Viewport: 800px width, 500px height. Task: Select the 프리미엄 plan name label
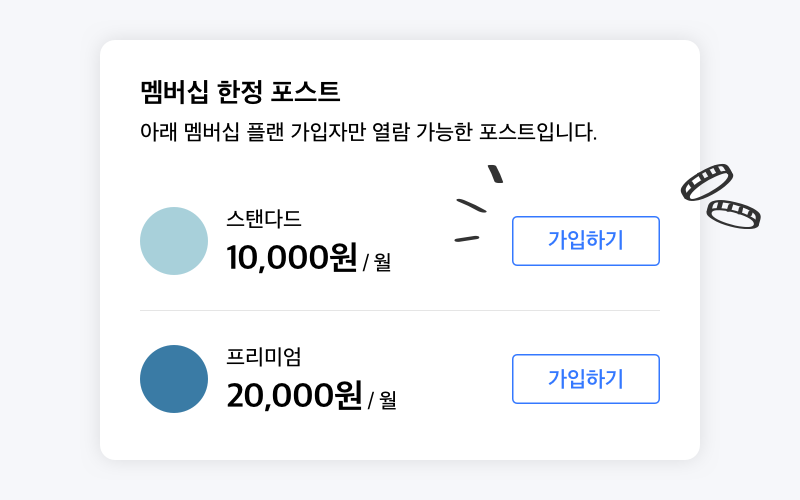(x=264, y=356)
